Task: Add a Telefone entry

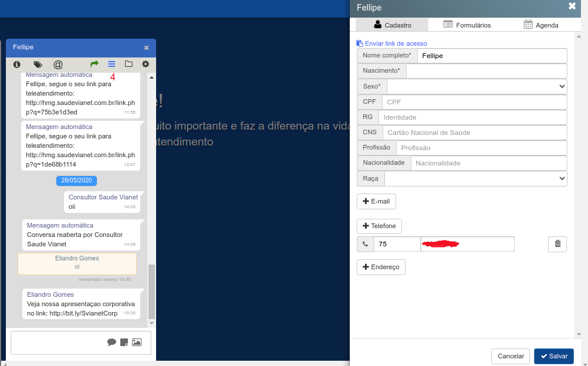Action: click(x=379, y=226)
